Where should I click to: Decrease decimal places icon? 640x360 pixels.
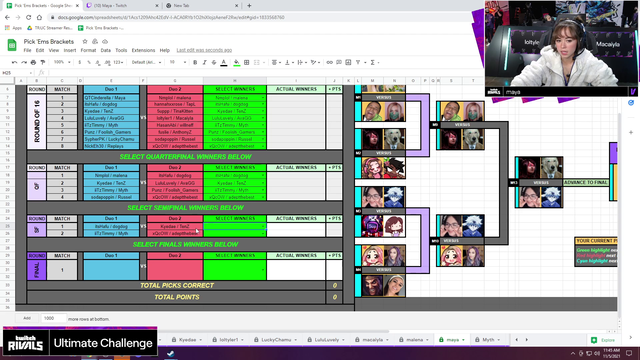[x=98, y=62]
